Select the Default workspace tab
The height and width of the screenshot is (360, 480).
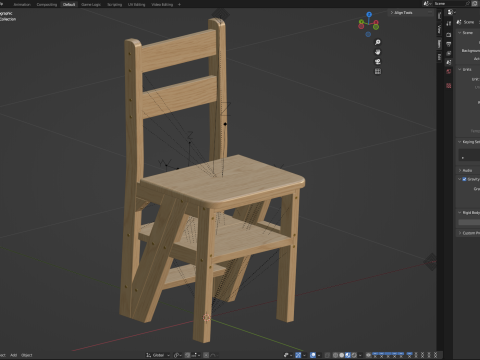click(69, 4)
